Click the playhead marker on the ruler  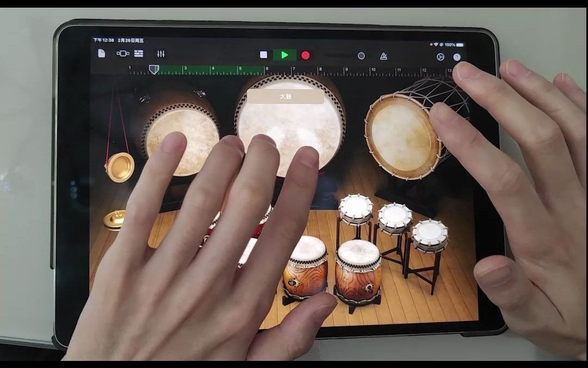pyautogui.click(x=154, y=69)
